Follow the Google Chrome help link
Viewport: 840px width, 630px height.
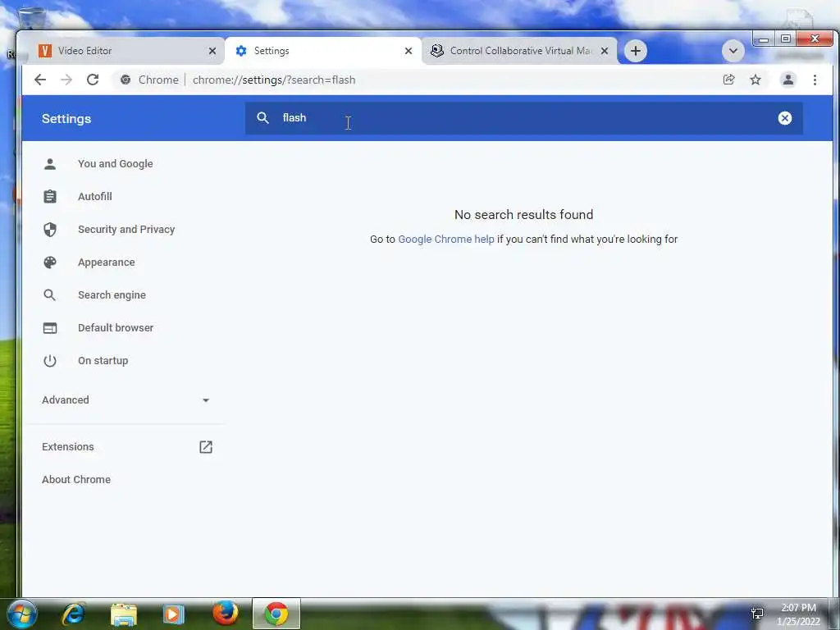click(445, 239)
